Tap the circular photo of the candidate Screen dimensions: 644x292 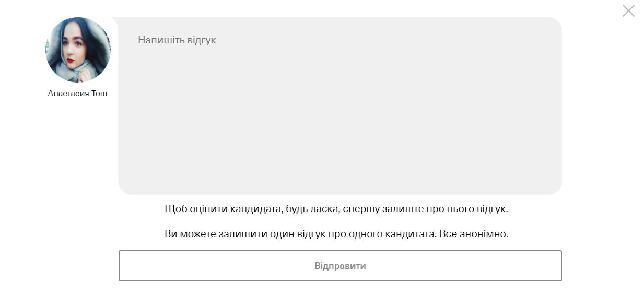[x=78, y=50]
